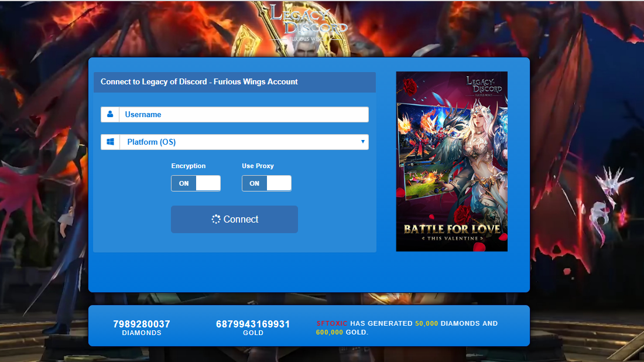Click the logo inside the Valentine banner
644x362 pixels.
(x=484, y=85)
